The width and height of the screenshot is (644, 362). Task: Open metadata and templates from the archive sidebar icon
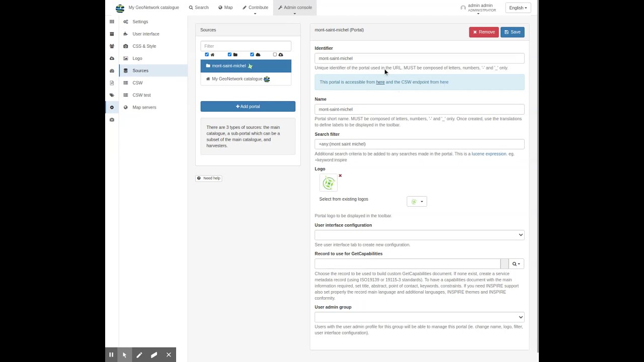(x=112, y=34)
